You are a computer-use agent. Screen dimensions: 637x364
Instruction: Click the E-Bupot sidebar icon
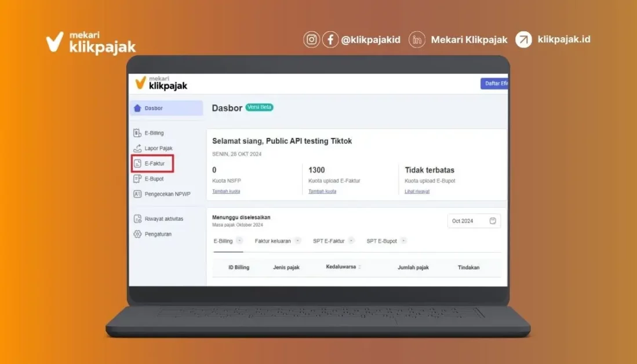coord(137,179)
